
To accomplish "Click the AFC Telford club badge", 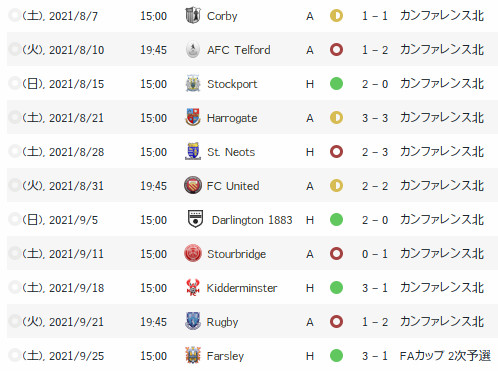I will 193,50.
